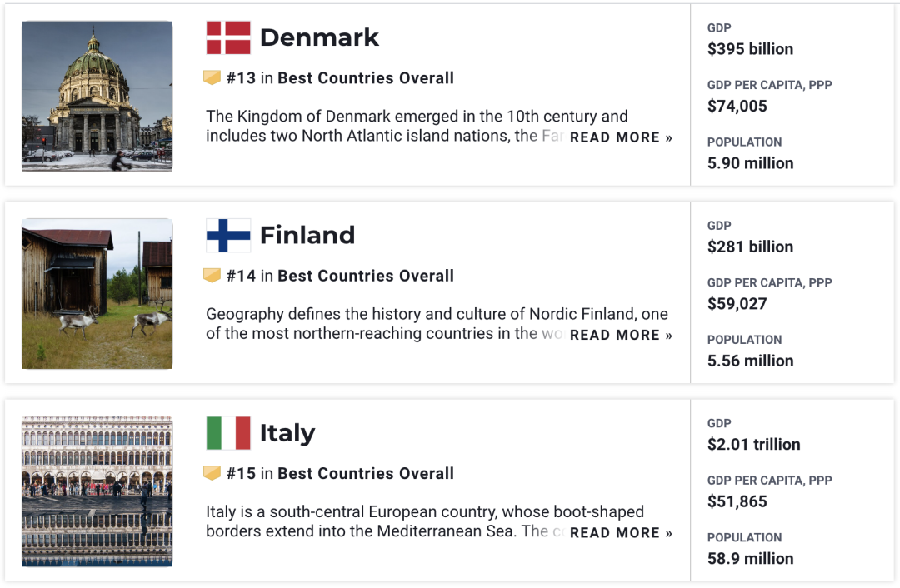Click the Italy flag icon
Image resolution: width=900 pixels, height=588 pixels.
coord(228,433)
